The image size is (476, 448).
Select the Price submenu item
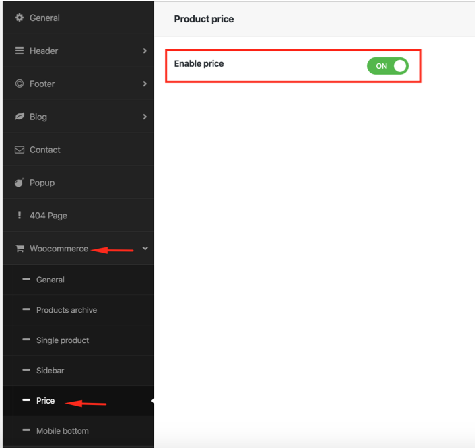tap(45, 401)
